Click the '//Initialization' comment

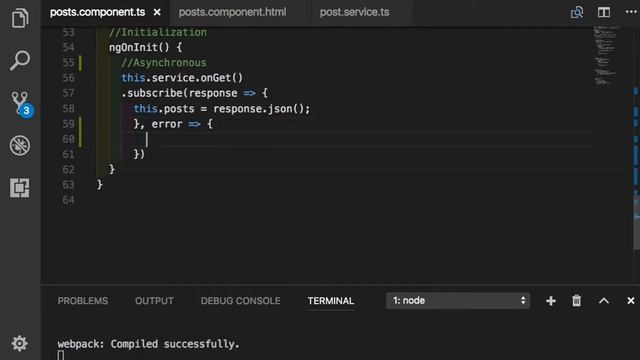tap(158, 32)
